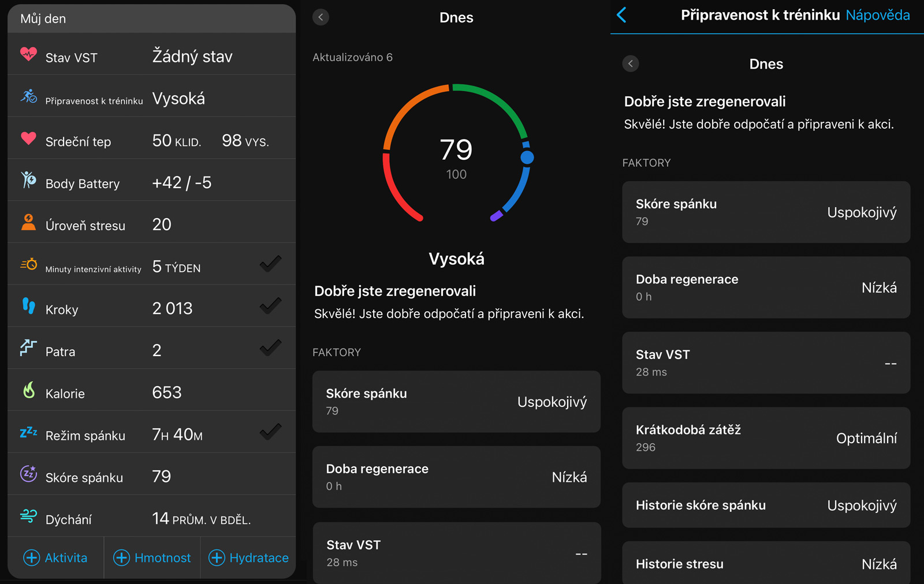Open Stav VST 28 ms card in middle panel

456,553
